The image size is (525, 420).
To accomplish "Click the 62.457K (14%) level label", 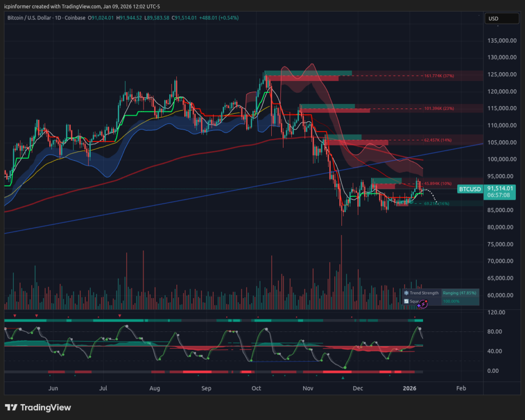I will coord(437,139).
